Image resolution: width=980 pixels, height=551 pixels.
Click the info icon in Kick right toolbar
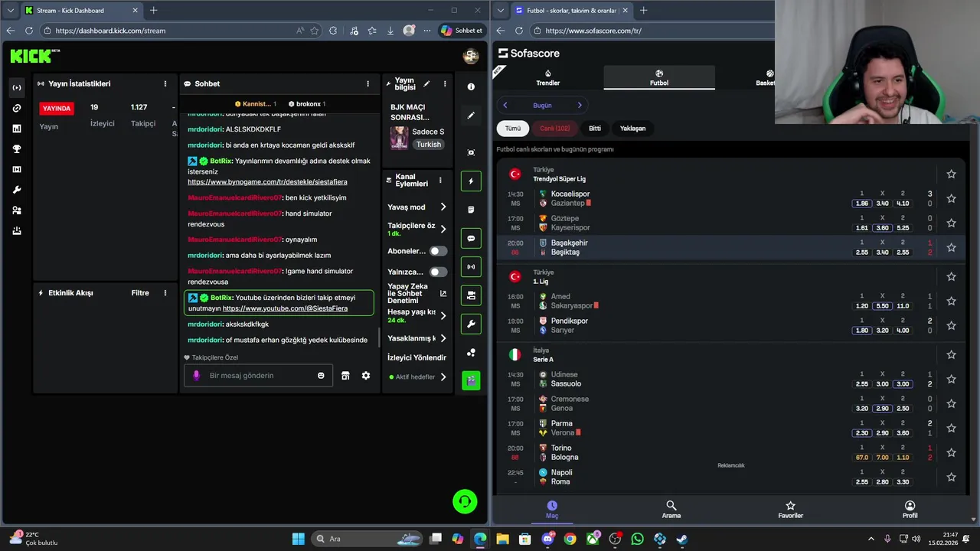tap(471, 86)
